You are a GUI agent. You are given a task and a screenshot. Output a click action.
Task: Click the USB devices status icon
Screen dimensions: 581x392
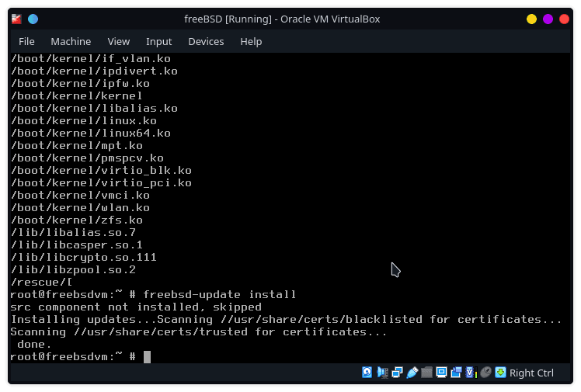(x=412, y=373)
